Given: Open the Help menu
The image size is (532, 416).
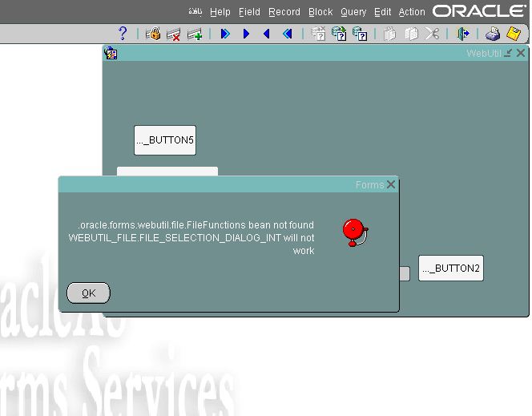Looking at the screenshot, I should click(220, 12).
